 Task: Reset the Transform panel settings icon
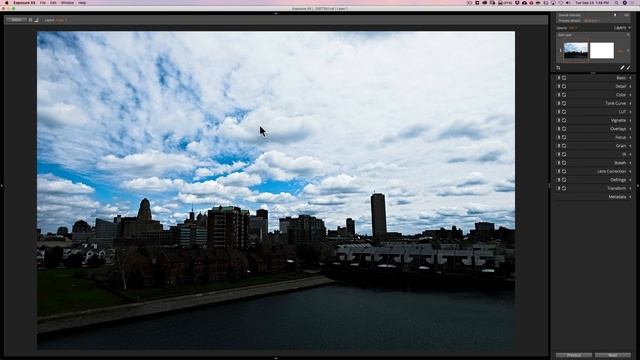point(564,188)
